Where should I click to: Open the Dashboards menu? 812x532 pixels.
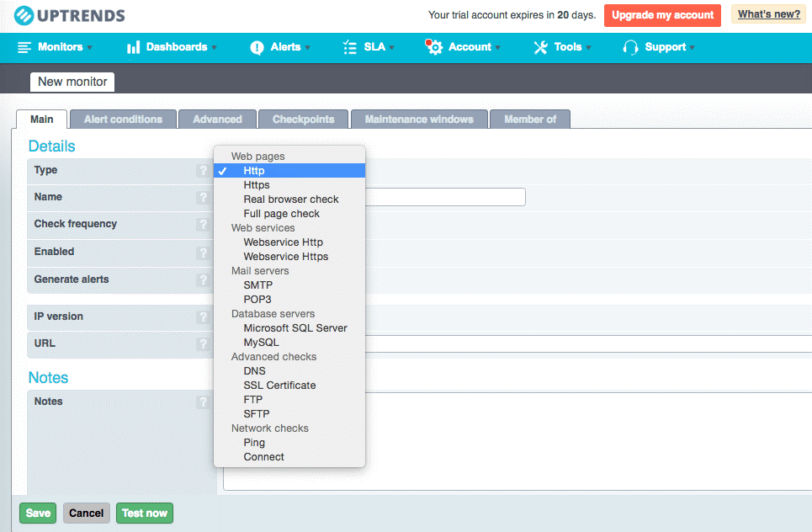[172, 47]
